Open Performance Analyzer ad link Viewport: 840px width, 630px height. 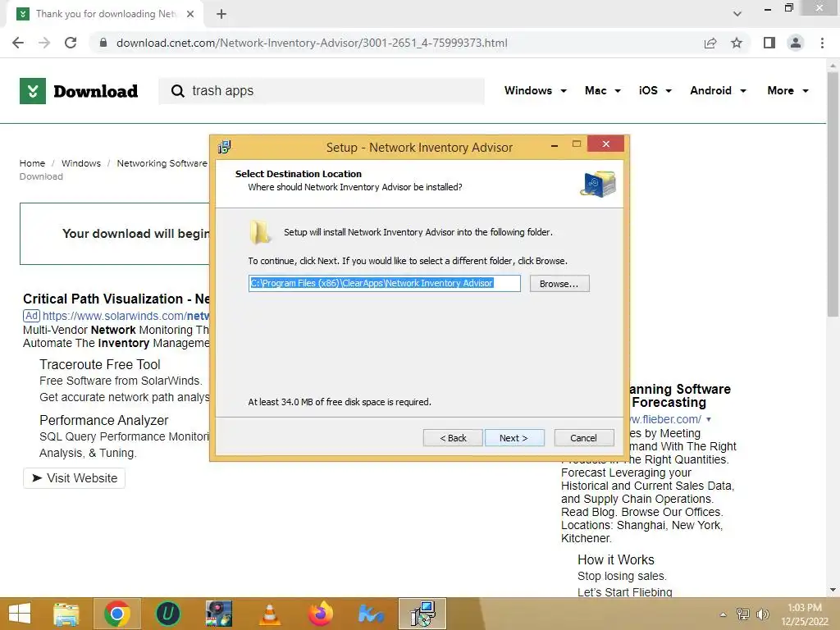[x=104, y=420]
